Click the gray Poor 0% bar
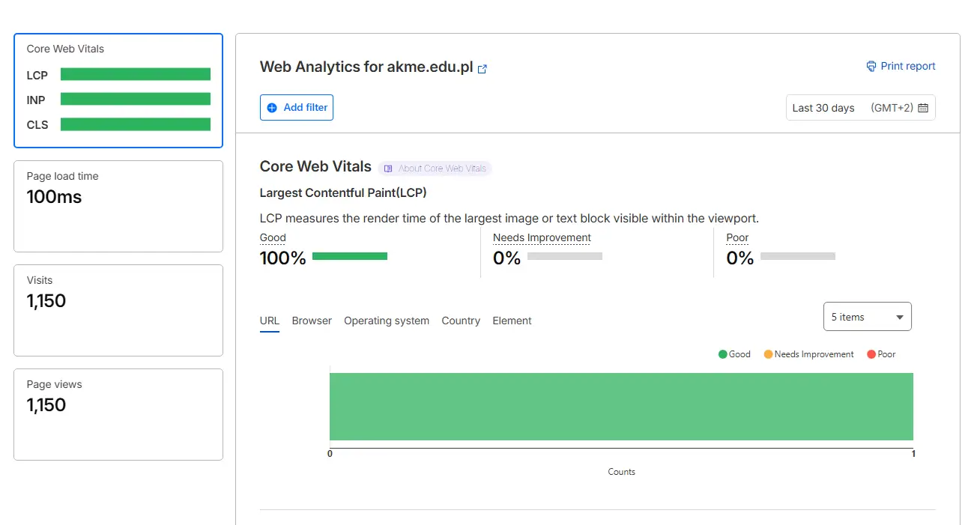980x525 pixels. (798, 256)
